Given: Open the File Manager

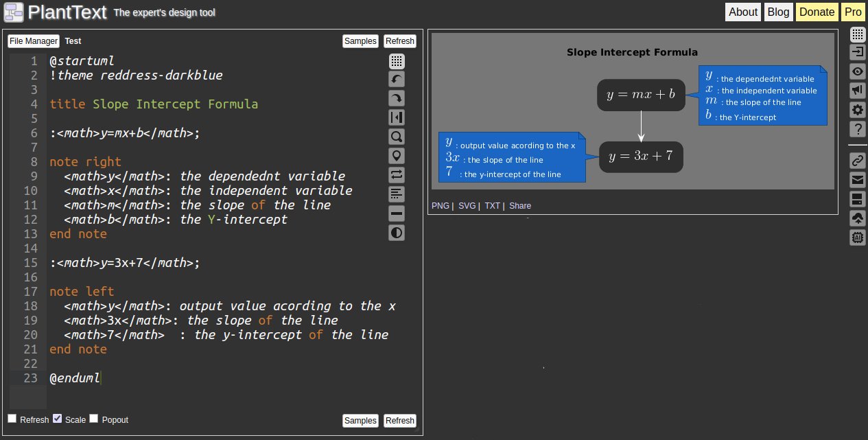Looking at the screenshot, I should coord(33,40).
